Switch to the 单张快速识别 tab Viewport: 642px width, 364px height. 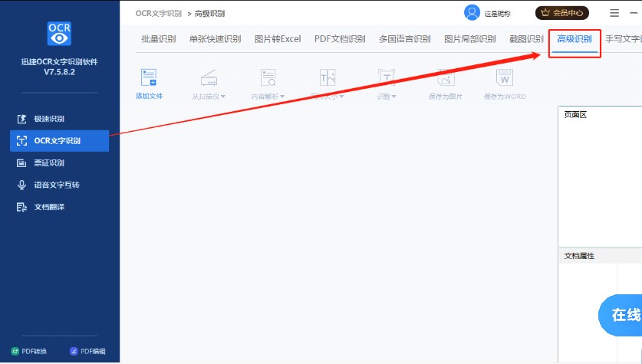[215, 39]
